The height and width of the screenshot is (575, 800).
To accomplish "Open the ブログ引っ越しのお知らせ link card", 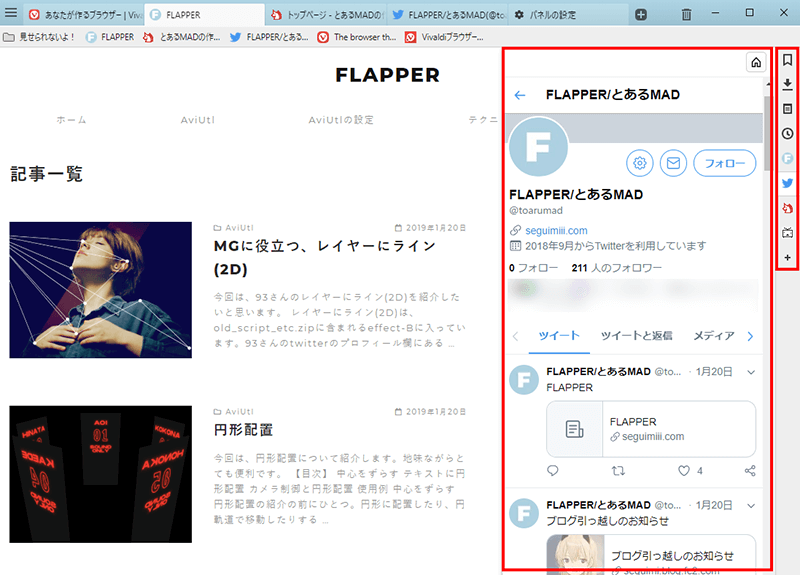I will (x=651, y=552).
